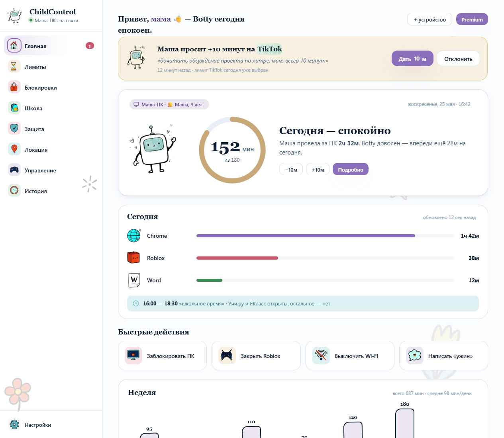The height and width of the screenshot is (438, 504).
Task: Add time with the +10м button
Action: [x=318, y=169]
